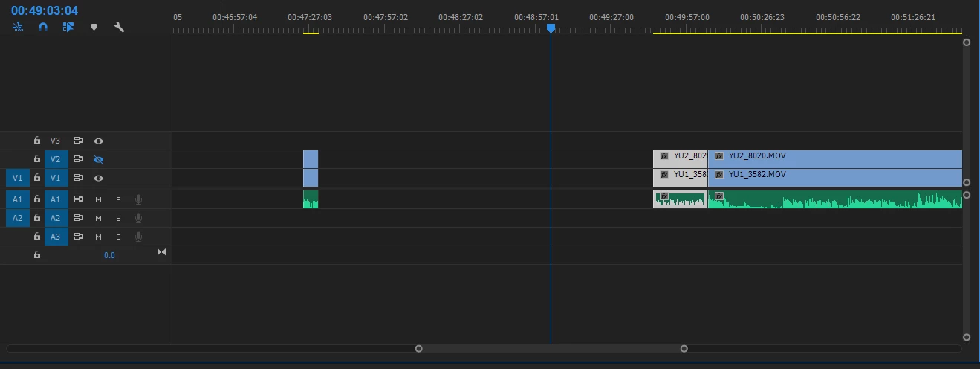The image size is (980, 369).
Task: Click fx badge on YU2_8020.MOV clip
Action: coord(719,156)
